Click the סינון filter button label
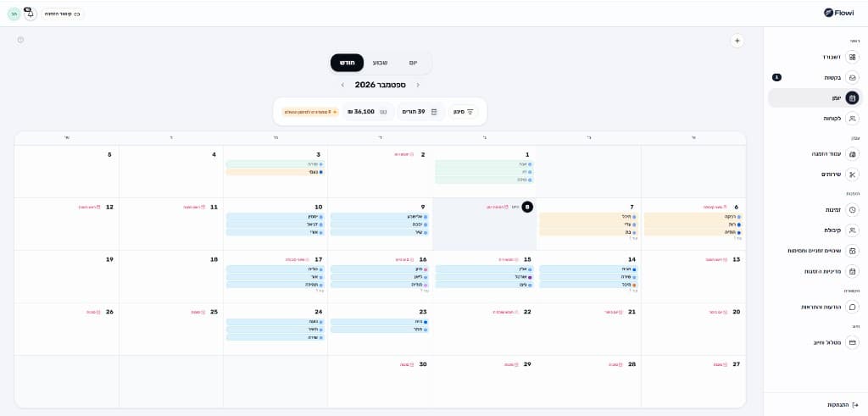 pos(459,112)
